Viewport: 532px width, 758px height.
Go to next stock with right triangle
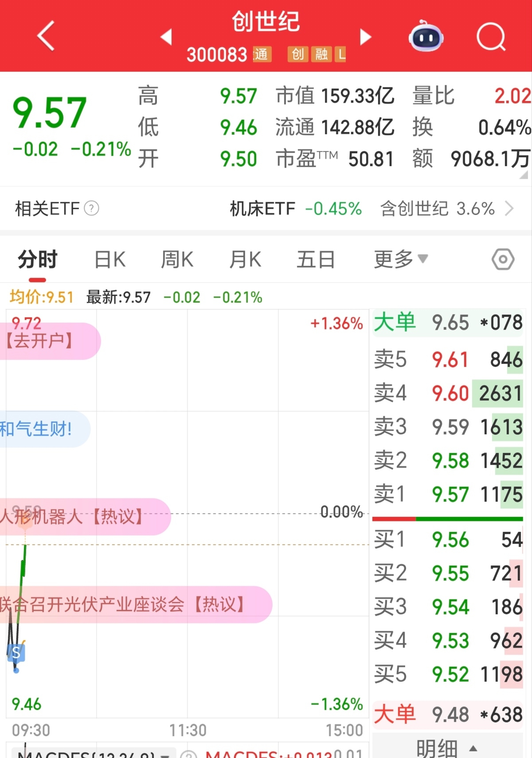click(365, 37)
